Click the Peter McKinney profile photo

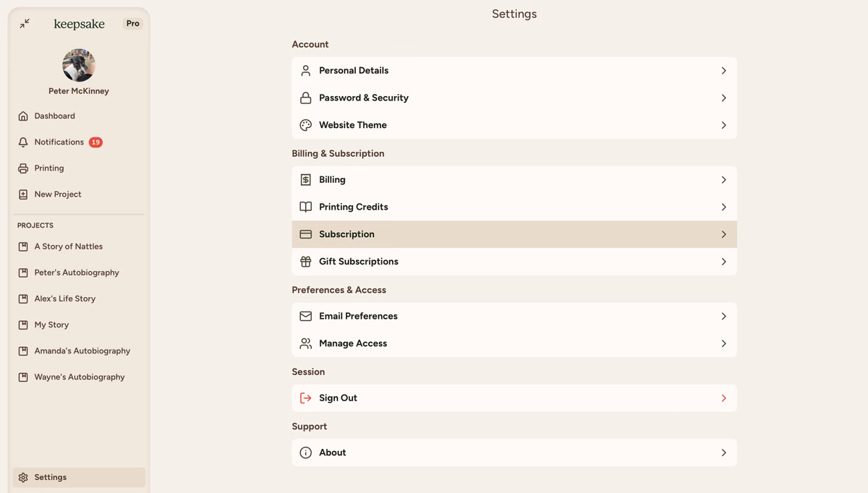coord(79,66)
